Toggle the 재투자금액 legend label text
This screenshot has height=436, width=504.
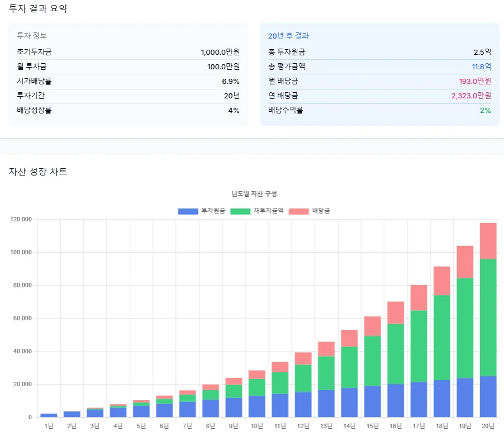(x=269, y=211)
